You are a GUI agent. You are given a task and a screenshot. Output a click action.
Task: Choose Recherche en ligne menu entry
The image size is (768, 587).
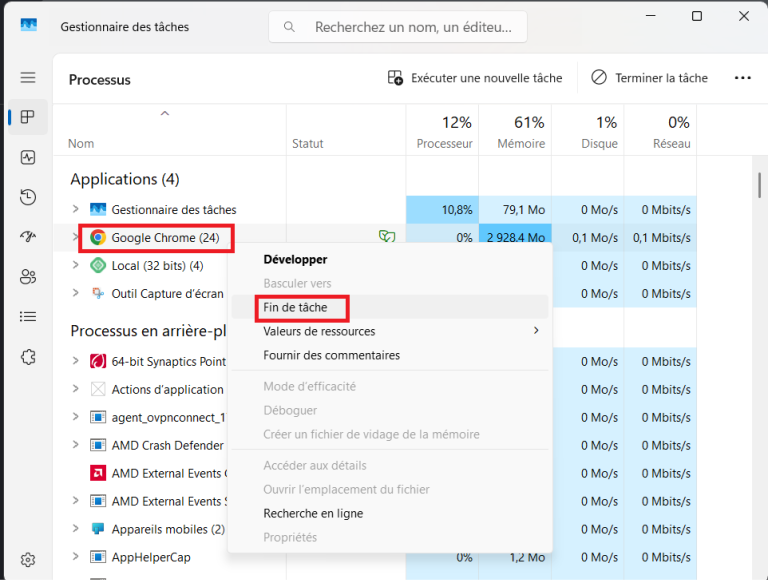point(390,514)
